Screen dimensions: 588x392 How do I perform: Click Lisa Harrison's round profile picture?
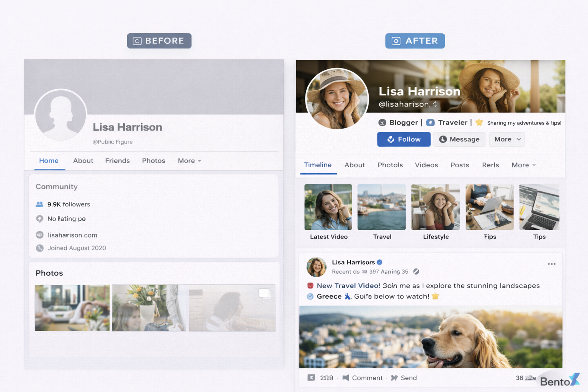click(337, 99)
